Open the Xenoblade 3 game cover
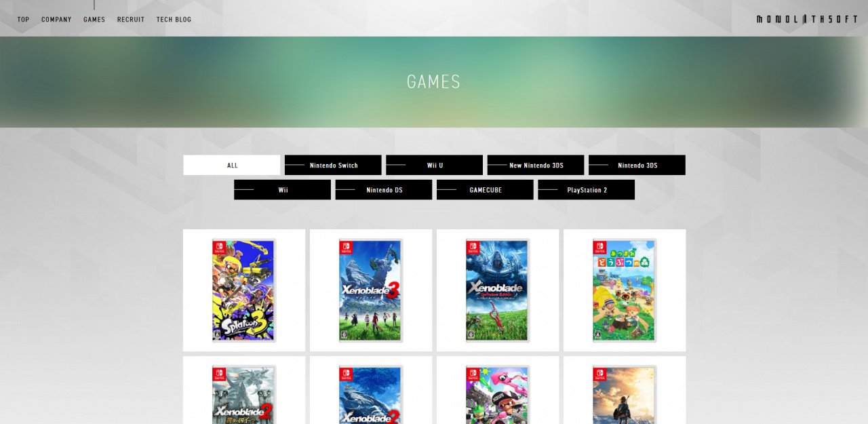 pyautogui.click(x=371, y=290)
